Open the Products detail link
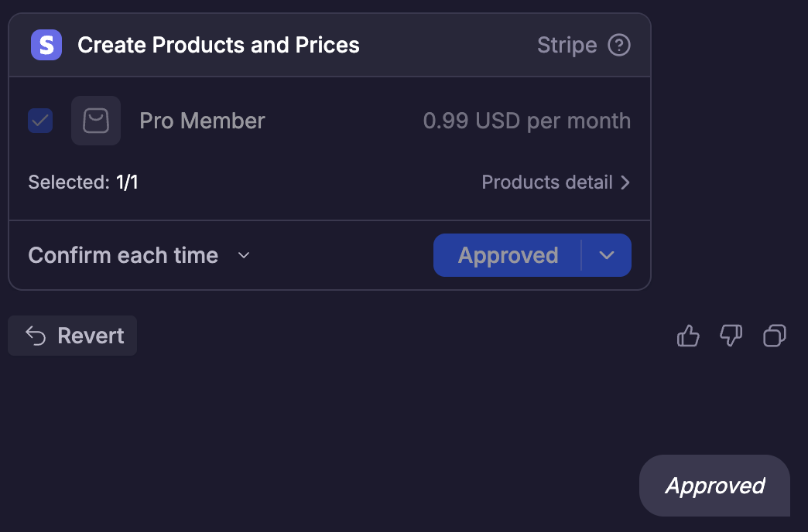 [x=547, y=182]
